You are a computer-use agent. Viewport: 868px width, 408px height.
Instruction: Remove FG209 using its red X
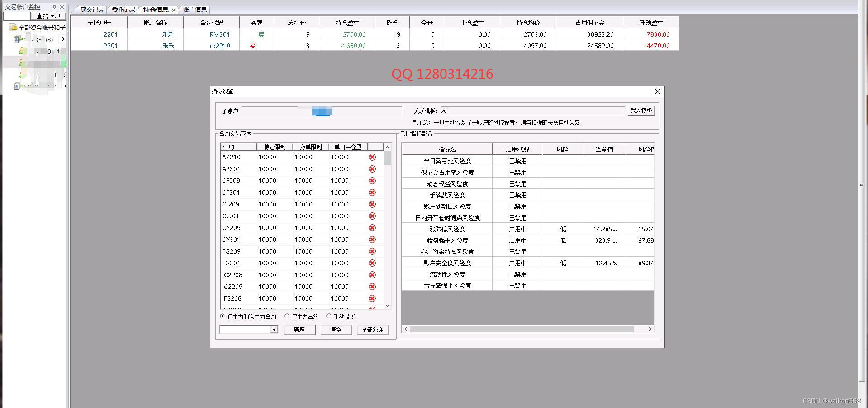pos(372,251)
